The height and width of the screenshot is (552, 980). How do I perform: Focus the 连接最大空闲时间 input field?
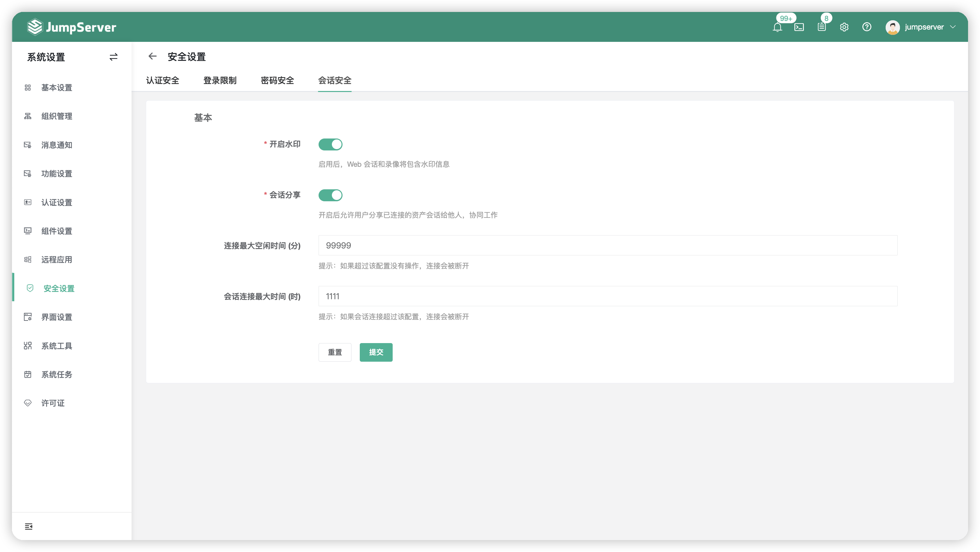pyautogui.click(x=608, y=245)
